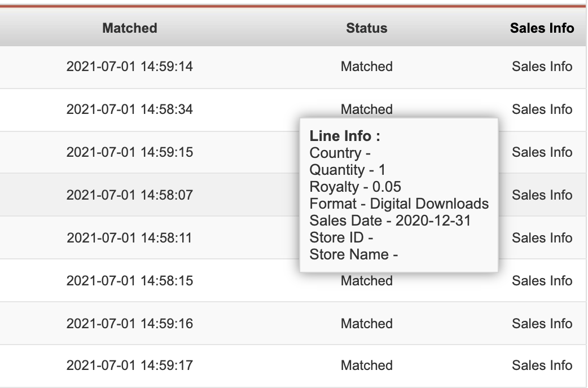Sort by the Status column header
The width and height of the screenshot is (588, 388).
367,28
